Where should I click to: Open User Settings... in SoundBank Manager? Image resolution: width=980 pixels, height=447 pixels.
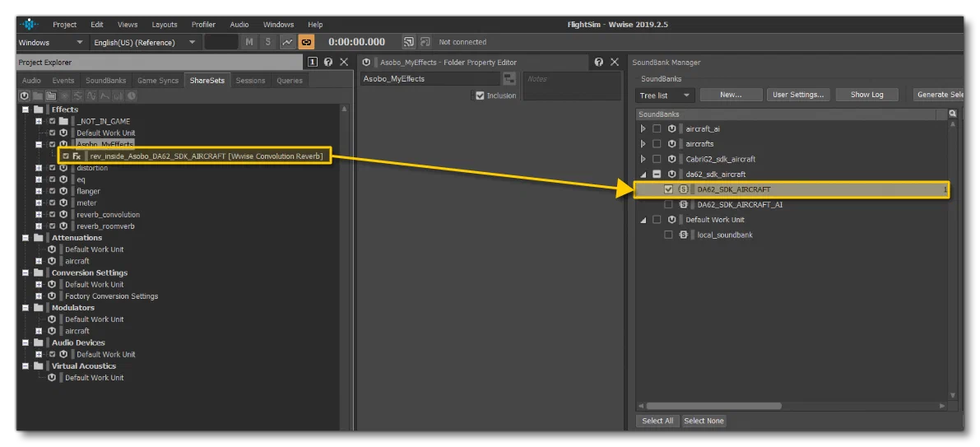[x=798, y=95]
